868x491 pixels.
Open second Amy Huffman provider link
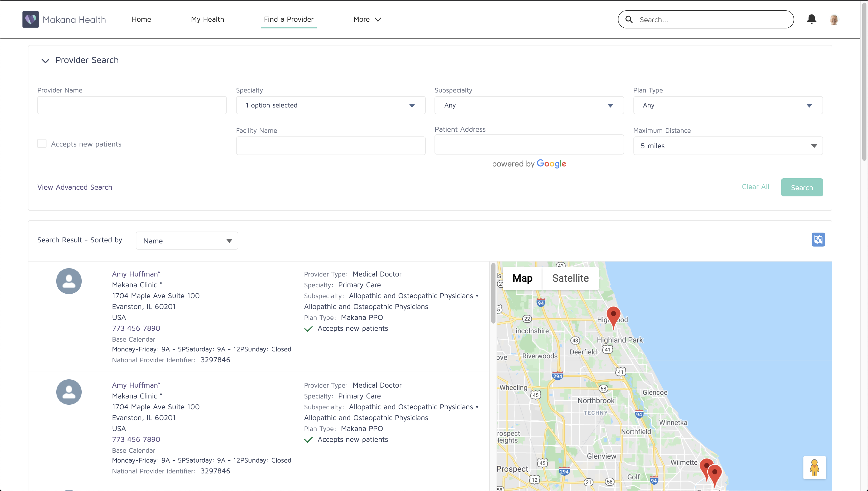pos(136,385)
